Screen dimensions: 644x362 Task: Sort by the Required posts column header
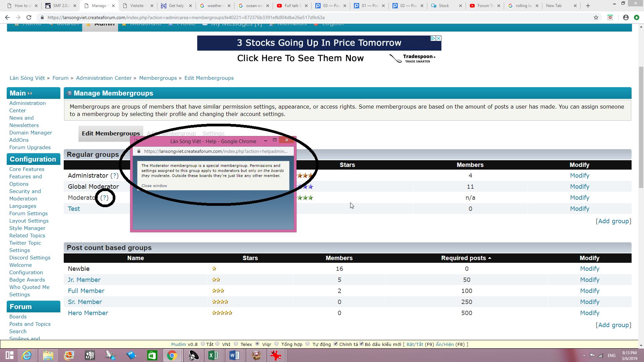click(x=466, y=258)
